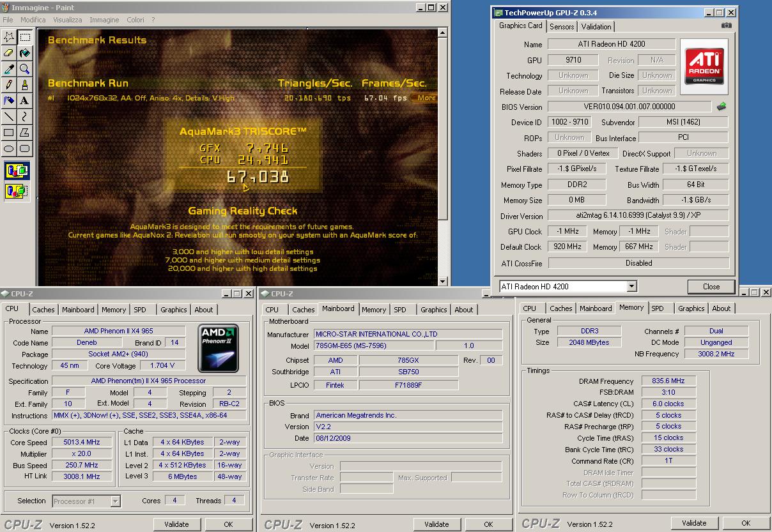Choose the rectangular Select tool in Paint

[x=24, y=37]
